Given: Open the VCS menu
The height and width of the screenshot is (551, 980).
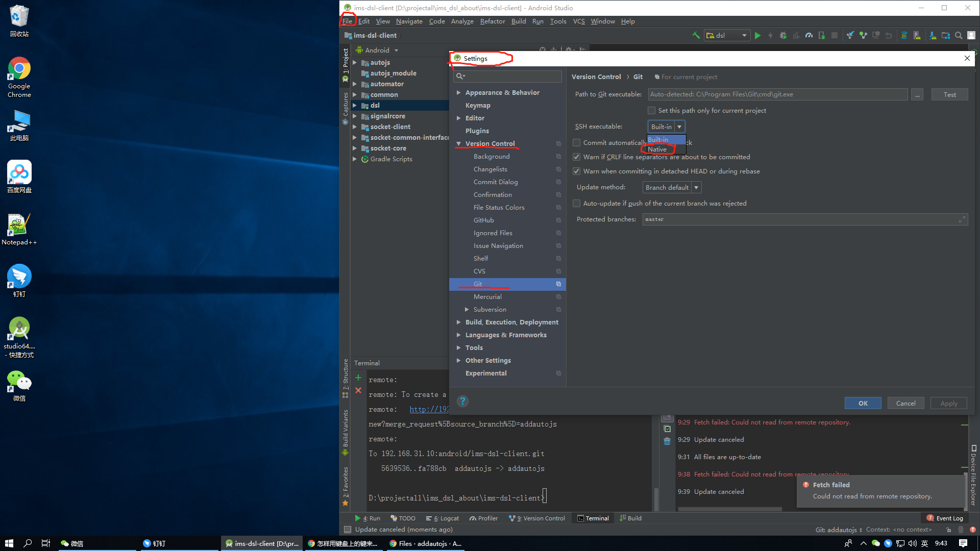Looking at the screenshot, I should click(x=579, y=21).
